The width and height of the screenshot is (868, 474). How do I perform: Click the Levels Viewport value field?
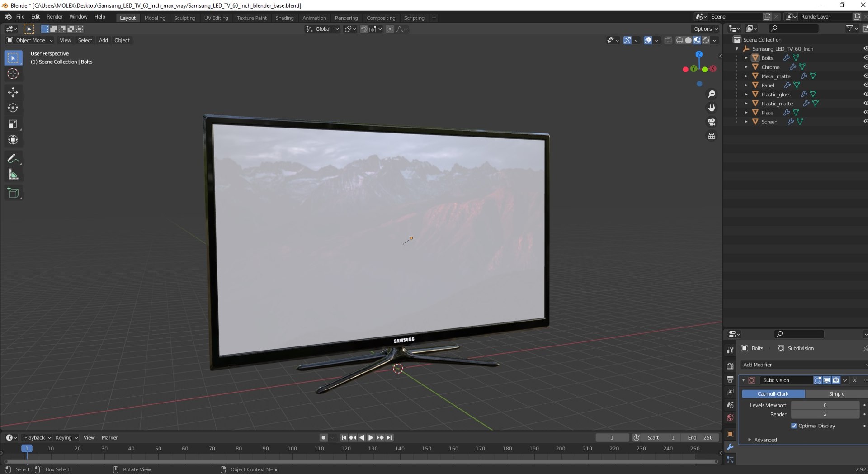[x=825, y=405]
